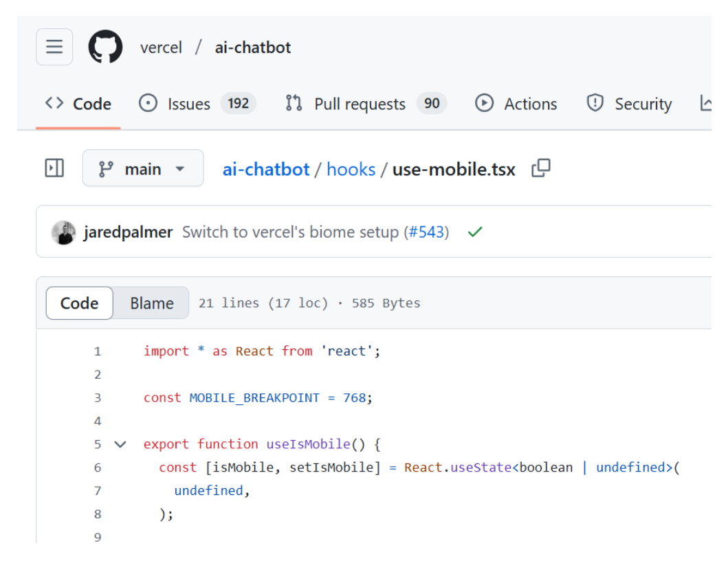Screen dimensions: 728x561
Task: Click undefined on line 7
Action: pyautogui.click(x=208, y=490)
